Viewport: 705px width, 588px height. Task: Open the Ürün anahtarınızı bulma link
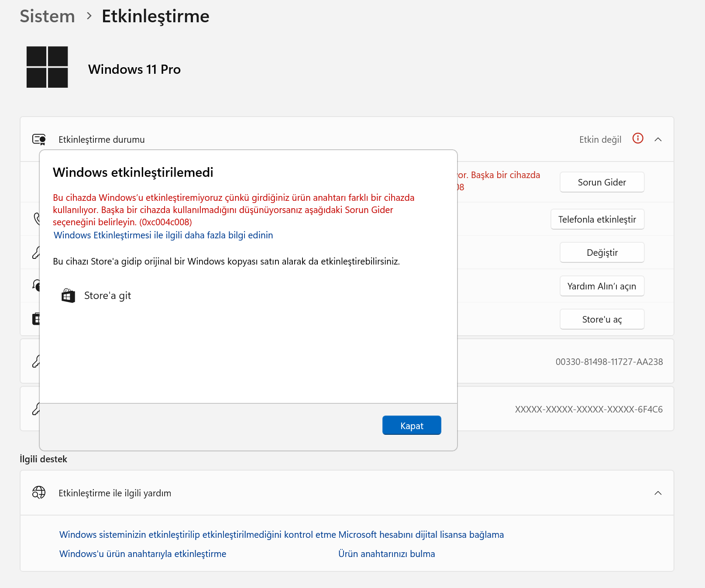pos(387,554)
